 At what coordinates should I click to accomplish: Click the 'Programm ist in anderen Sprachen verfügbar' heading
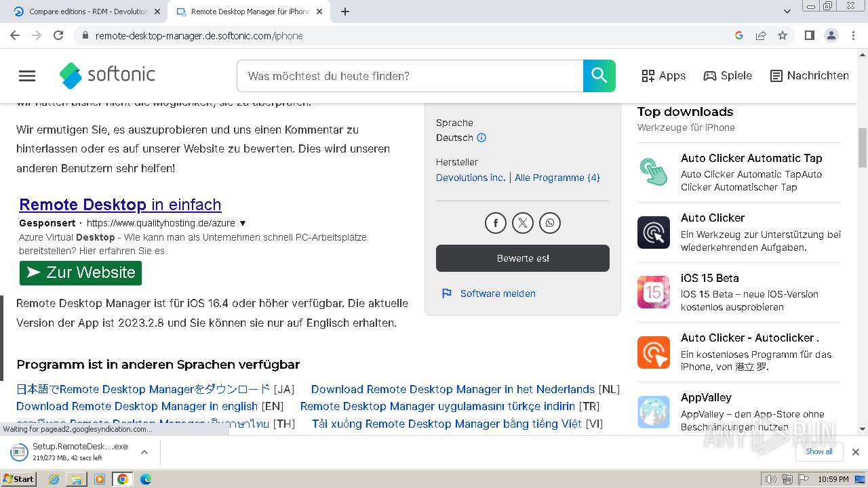tap(158, 365)
